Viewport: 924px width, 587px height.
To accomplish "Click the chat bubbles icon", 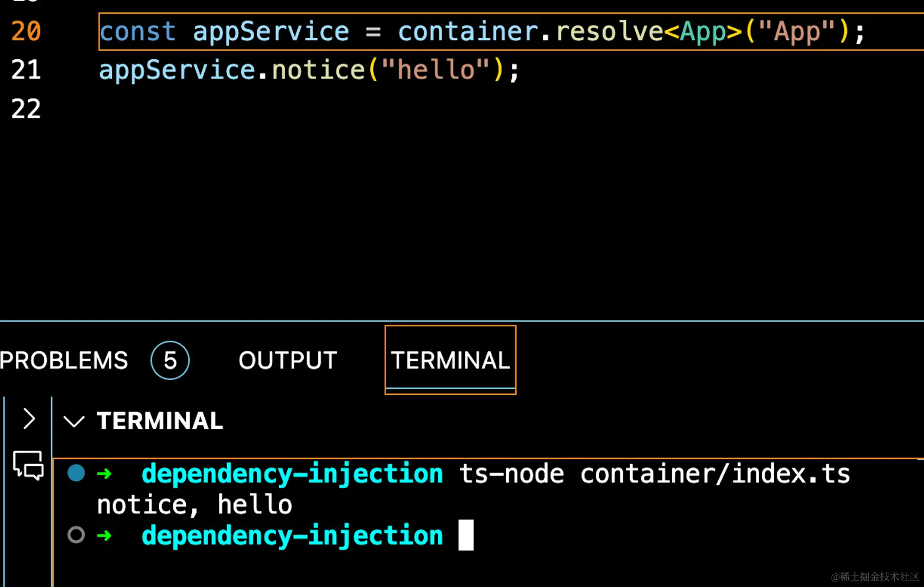I will (x=28, y=465).
